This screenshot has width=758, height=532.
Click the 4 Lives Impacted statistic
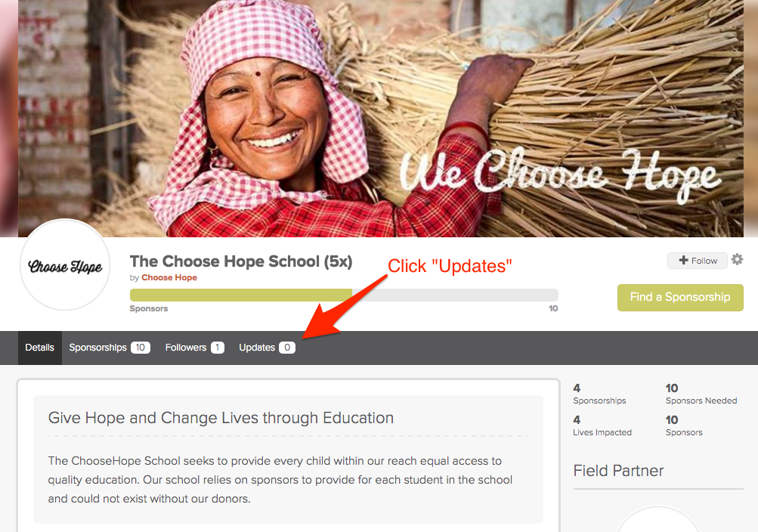[602, 425]
